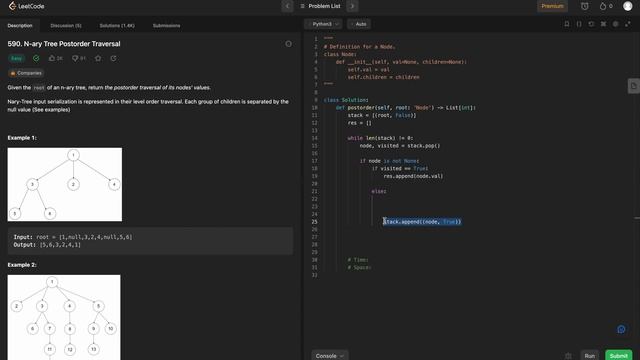
Task: Click the Input root line of Example 1
Action: point(73,237)
